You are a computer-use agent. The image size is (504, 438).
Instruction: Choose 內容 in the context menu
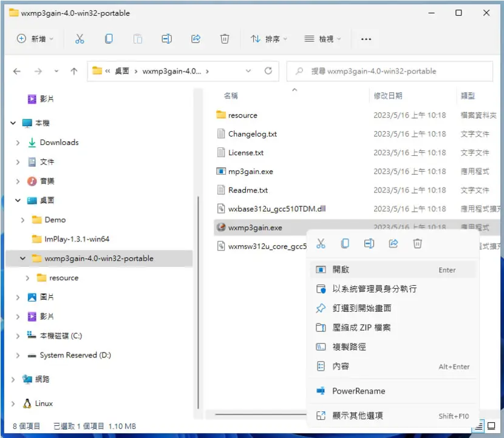[x=393, y=366]
